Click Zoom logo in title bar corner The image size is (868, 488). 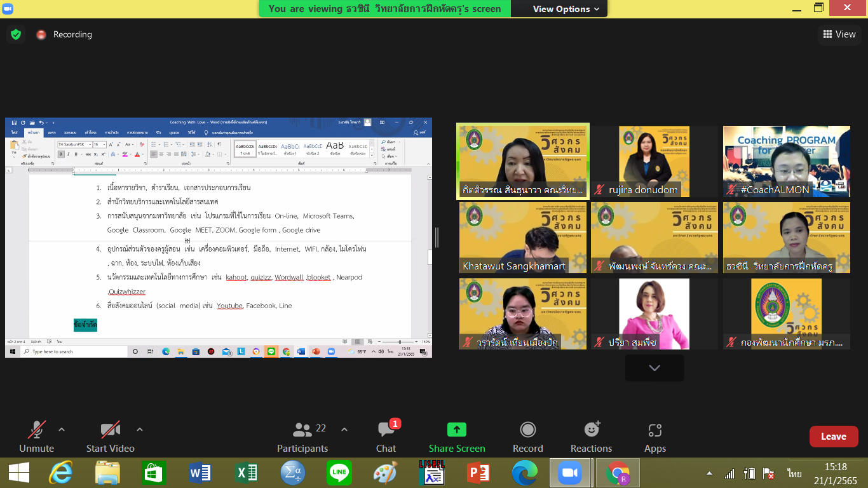coord(8,8)
